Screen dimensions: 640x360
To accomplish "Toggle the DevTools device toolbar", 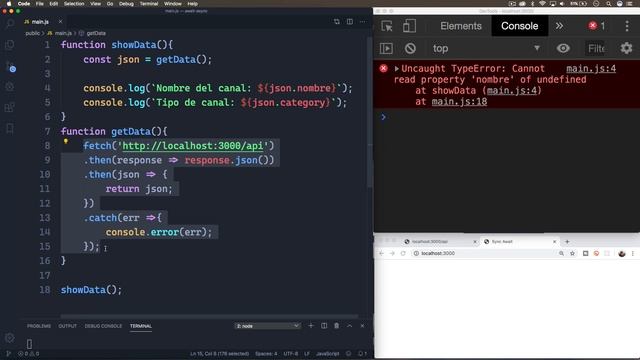I will (409, 26).
